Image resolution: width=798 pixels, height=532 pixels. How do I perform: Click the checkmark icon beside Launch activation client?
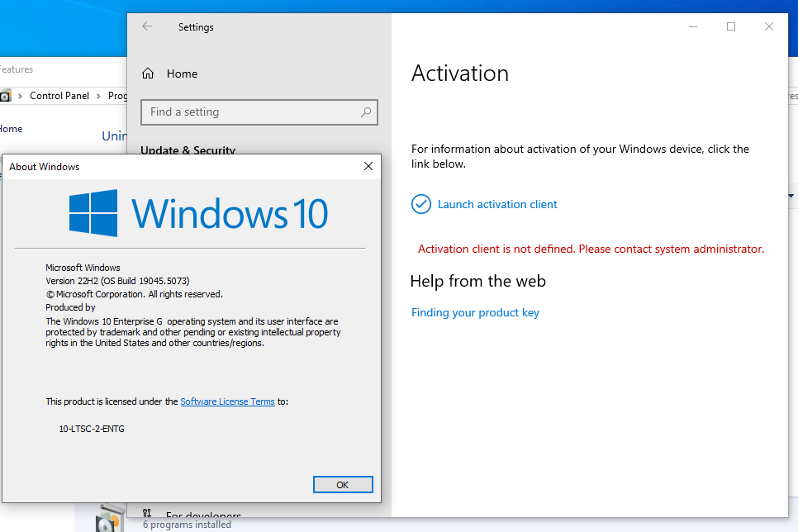pos(420,204)
